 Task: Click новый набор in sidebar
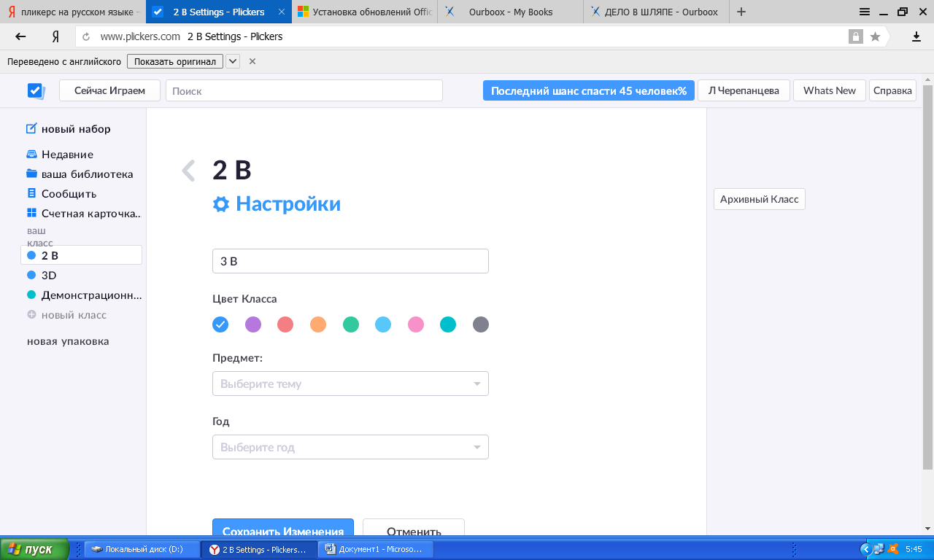(69, 129)
